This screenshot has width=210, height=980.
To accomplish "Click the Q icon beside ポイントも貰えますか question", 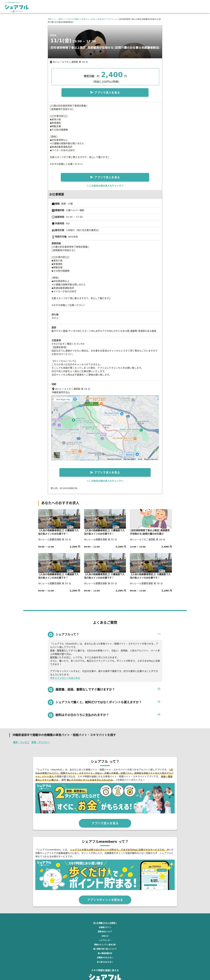I will click(x=50, y=702).
